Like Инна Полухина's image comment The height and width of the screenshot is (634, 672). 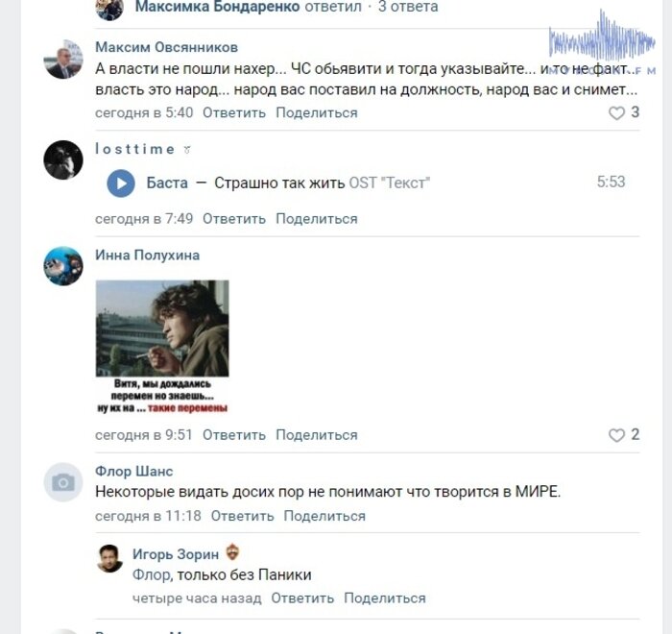click(x=616, y=435)
